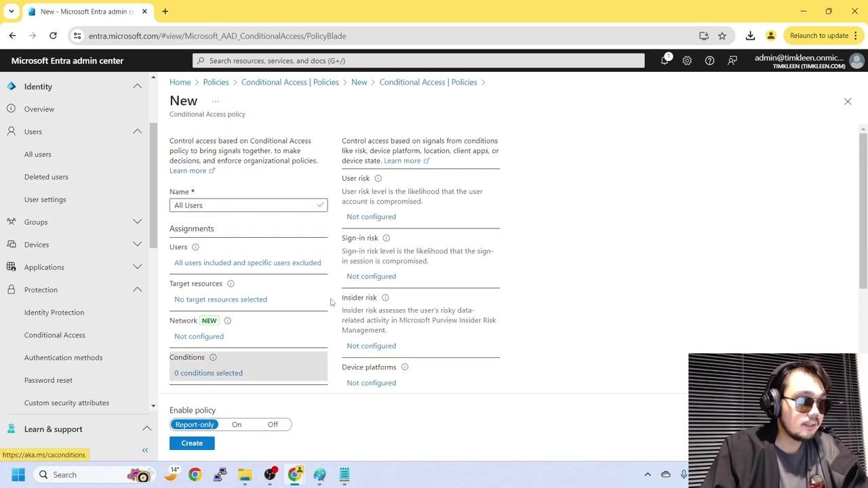Click the feedback icon in header
The image size is (868, 488).
(732, 60)
